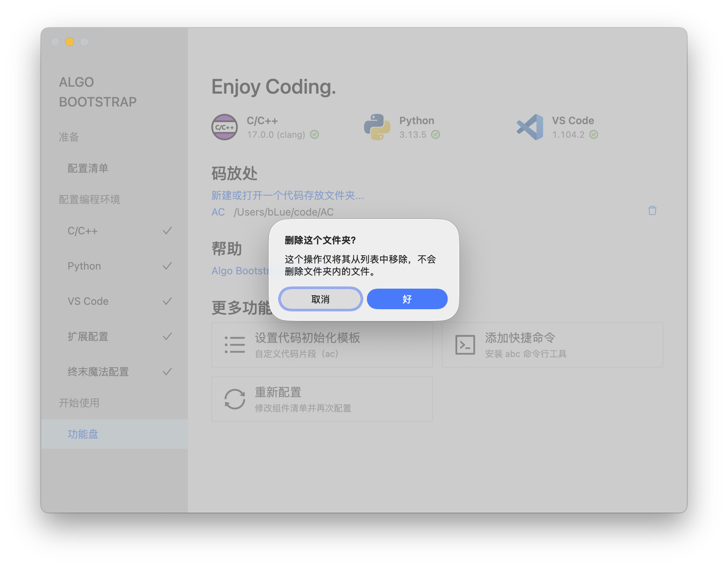This screenshot has width=728, height=567.
Task: Open the AC folder link
Action: (218, 212)
